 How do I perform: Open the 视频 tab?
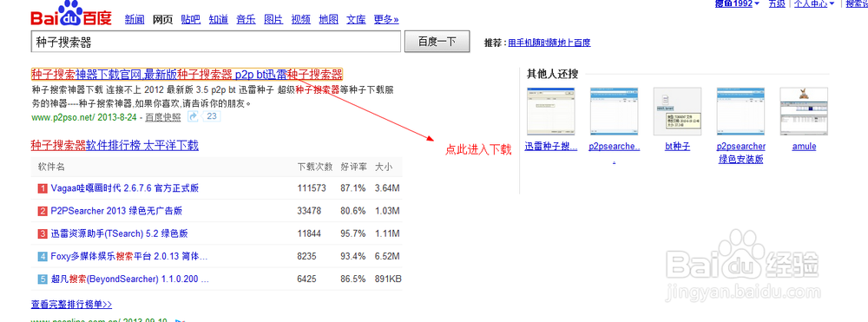click(x=301, y=19)
